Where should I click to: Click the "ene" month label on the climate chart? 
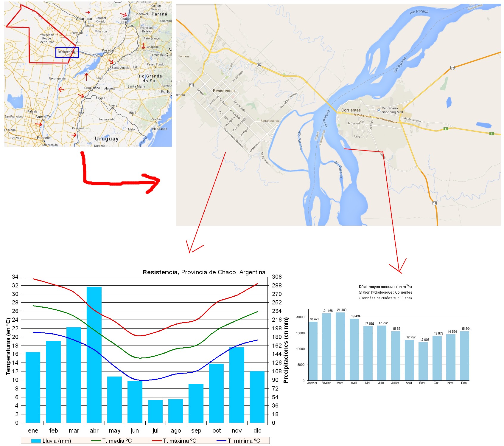point(33,430)
